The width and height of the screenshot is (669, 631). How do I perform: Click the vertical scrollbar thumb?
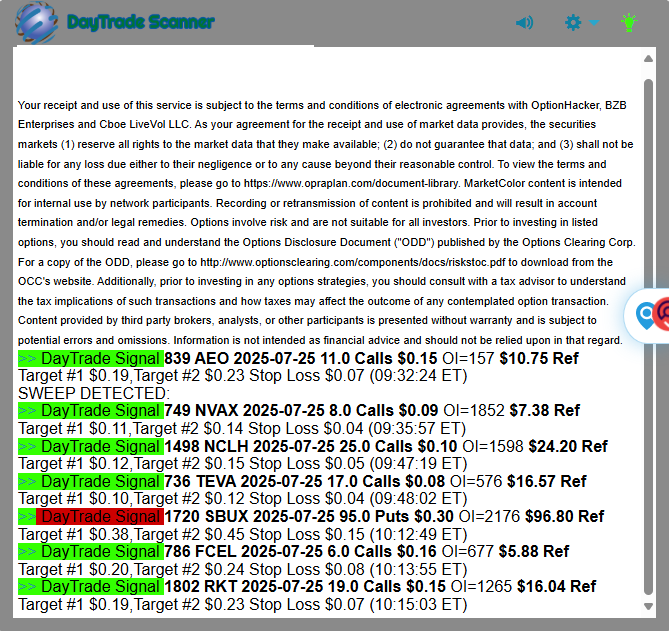[x=648, y=336]
